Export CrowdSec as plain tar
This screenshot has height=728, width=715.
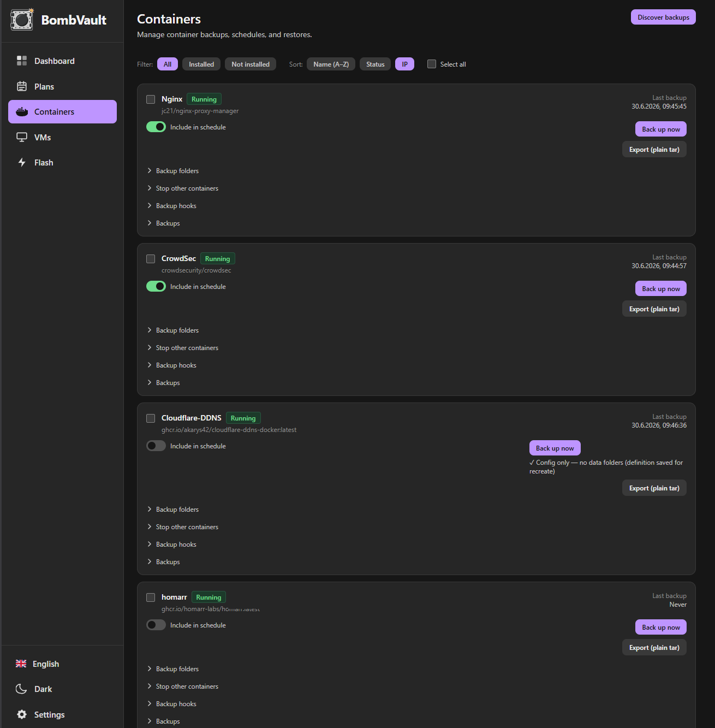[654, 309]
